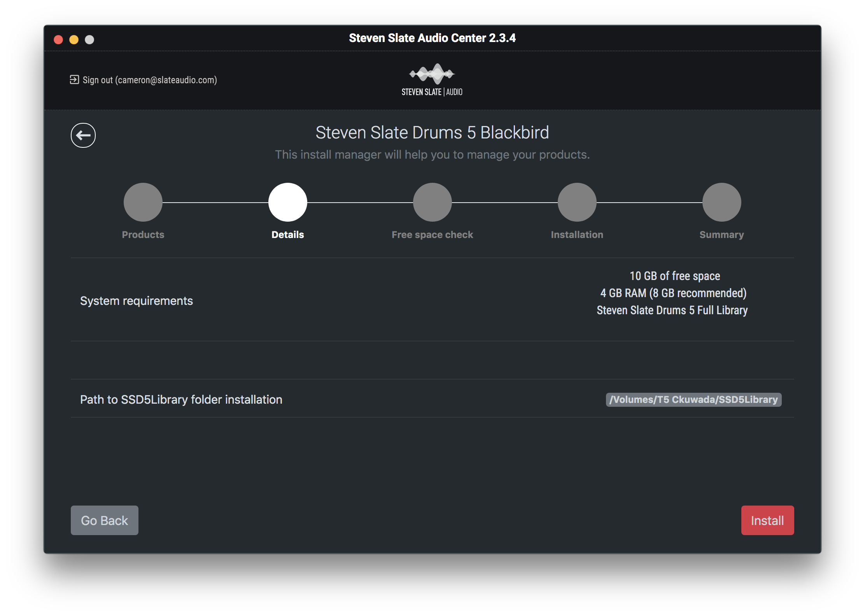Image resolution: width=865 pixels, height=616 pixels.
Task: Click the window title Steven Slate Audio Center 2.3.4
Action: tap(432, 38)
